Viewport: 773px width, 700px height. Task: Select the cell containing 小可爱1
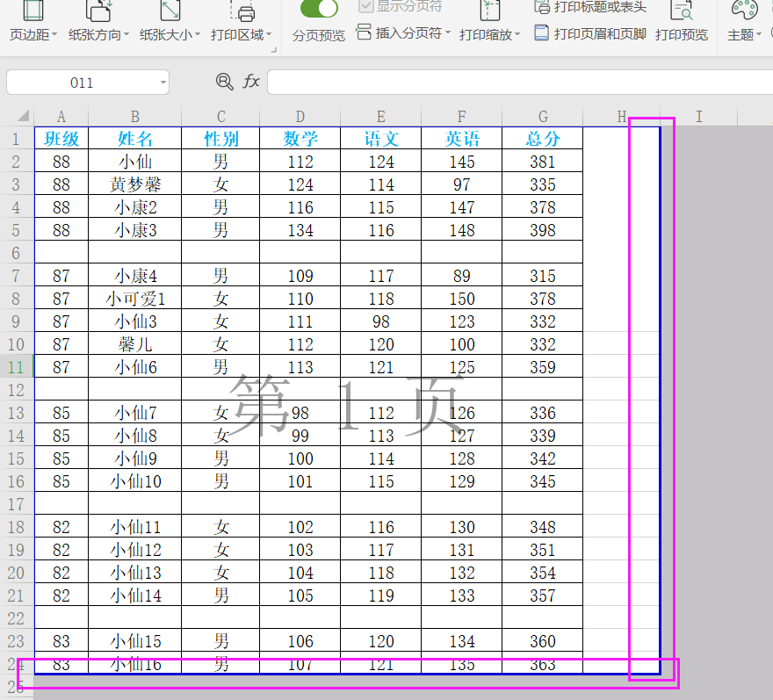coord(135,299)
